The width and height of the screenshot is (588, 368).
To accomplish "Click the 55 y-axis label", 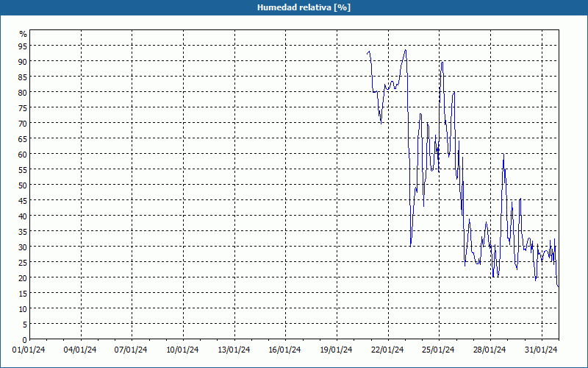I will [23, 169].
